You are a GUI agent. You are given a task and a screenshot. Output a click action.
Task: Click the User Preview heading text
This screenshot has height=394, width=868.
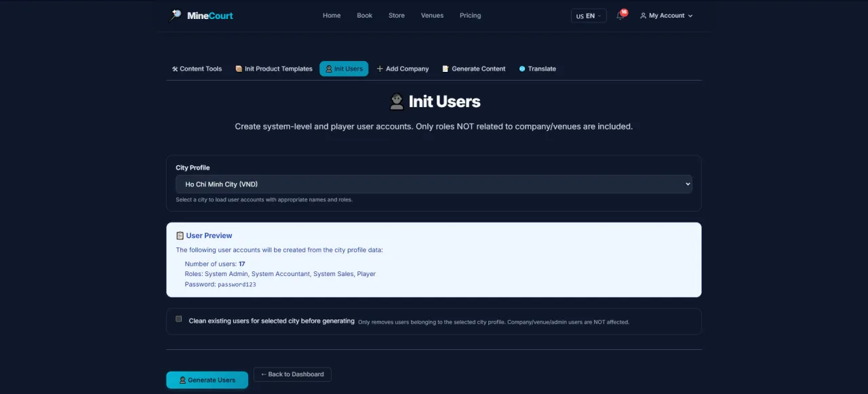209,235
